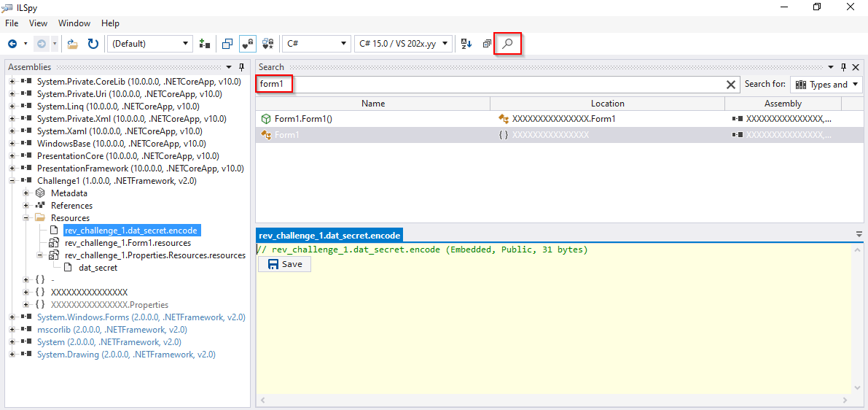868x410 pixels.
Task: Click the Back navigation arrow
Action: [x=12, y=44]
